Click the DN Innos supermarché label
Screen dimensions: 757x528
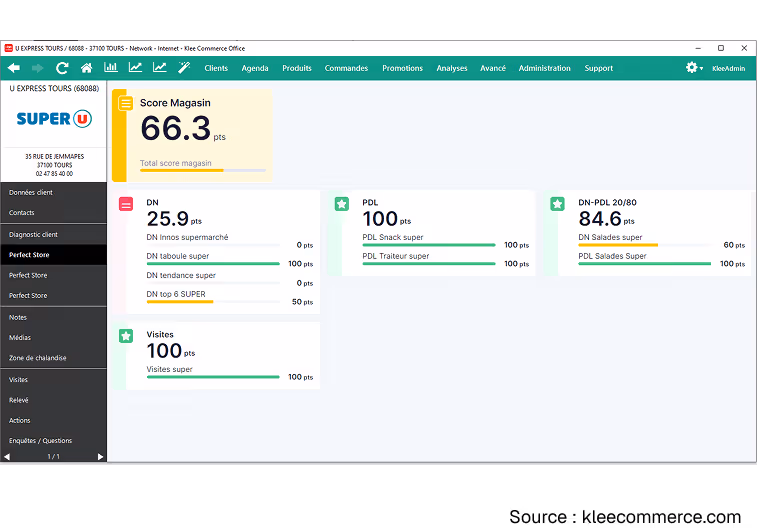187,237
